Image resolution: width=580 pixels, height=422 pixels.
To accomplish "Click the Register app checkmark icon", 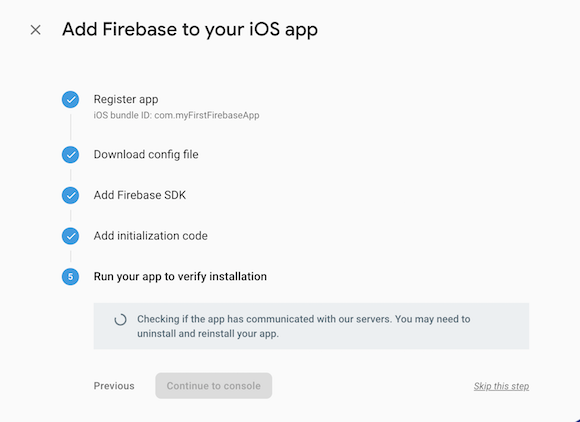I will tap(70, 99).
